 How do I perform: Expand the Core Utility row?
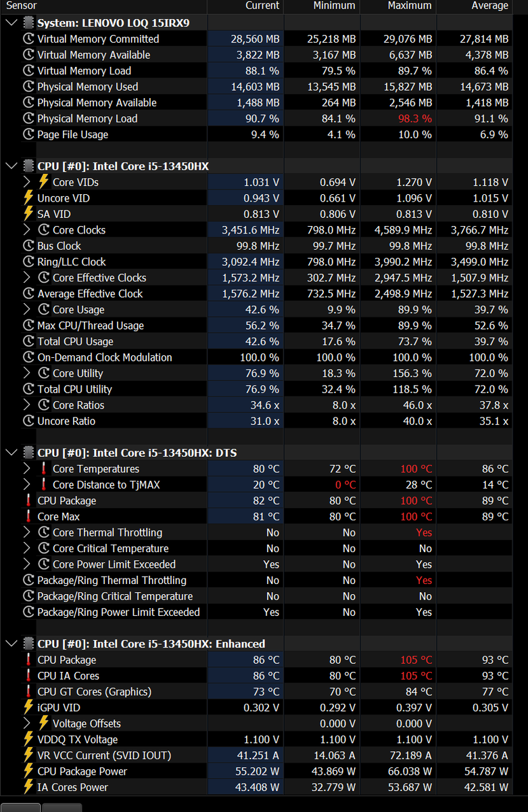(27, 373)
